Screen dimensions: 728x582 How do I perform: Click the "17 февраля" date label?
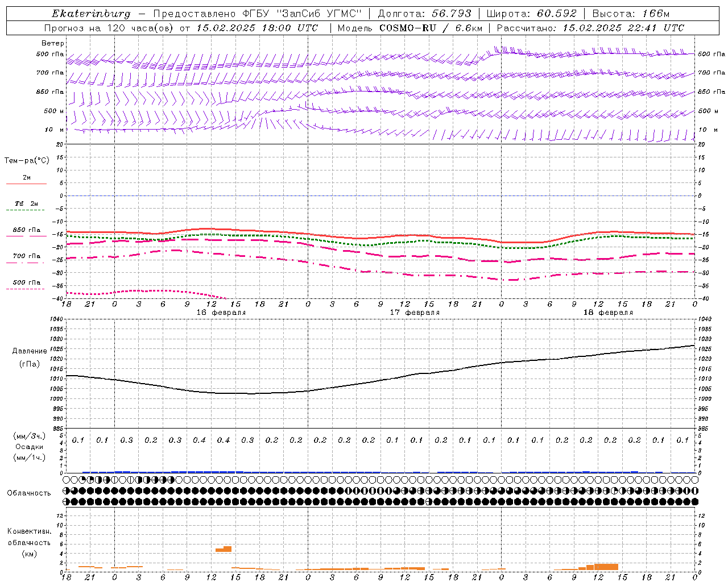tap(415, 313)
